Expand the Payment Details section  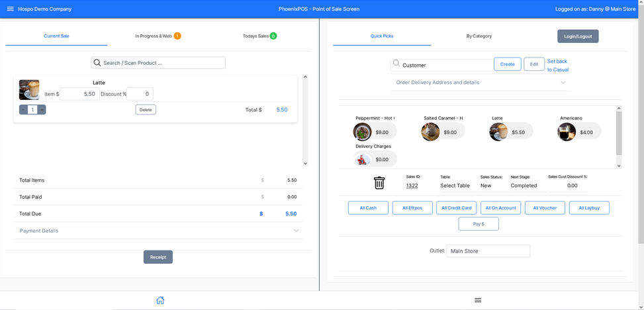coord(296,231)
